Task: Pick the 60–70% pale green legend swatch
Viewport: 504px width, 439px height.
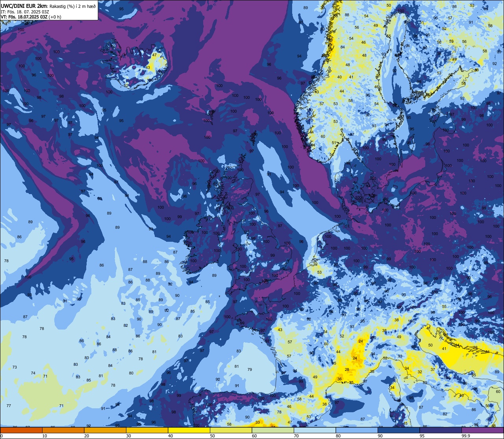Action: pos(273,430)
